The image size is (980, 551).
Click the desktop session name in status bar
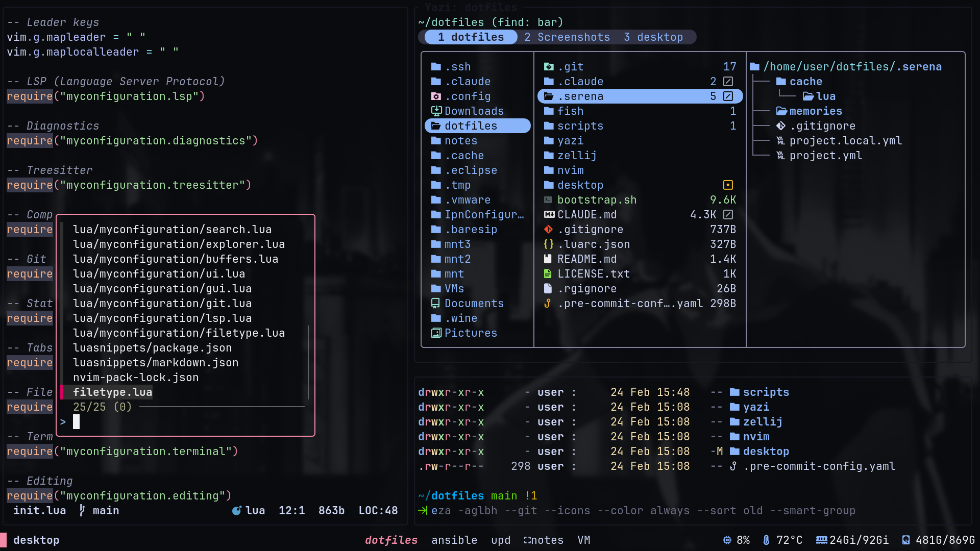tap(36, 540)
